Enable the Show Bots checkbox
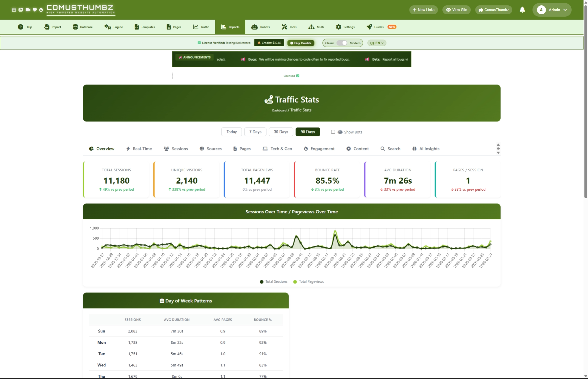This screenshot has height=379, width=588. point(333,132)
